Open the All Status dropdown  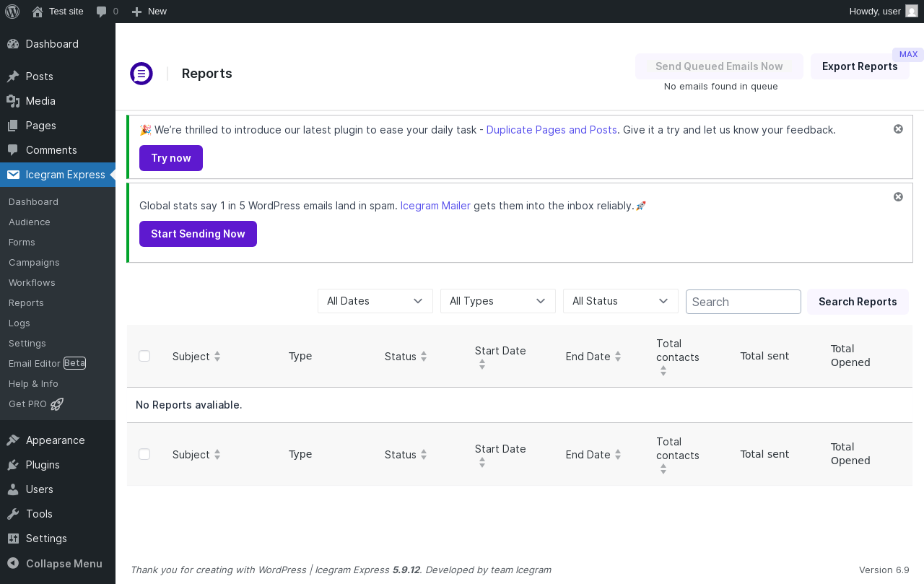pyautogui.click(x=621, y=301)
